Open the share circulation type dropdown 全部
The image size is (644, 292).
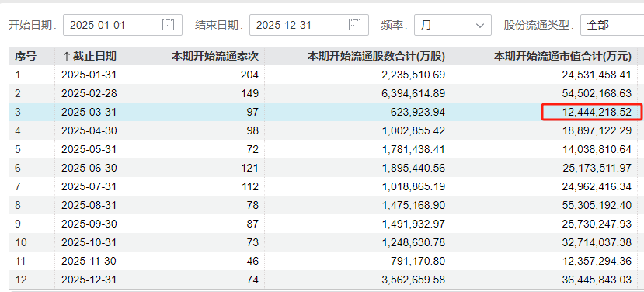pyautogui.click(x=612, y=25)
